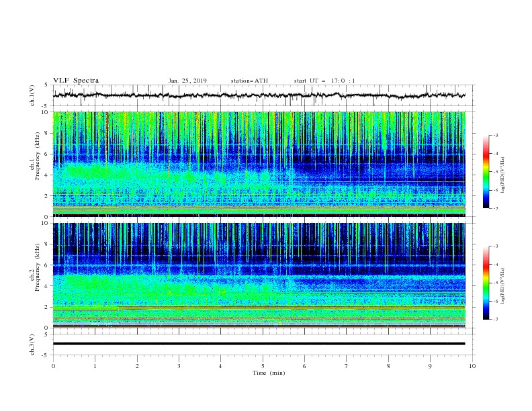Click the ch.1 voltage waveform trace
532x411 pixels.
point(259,95)
